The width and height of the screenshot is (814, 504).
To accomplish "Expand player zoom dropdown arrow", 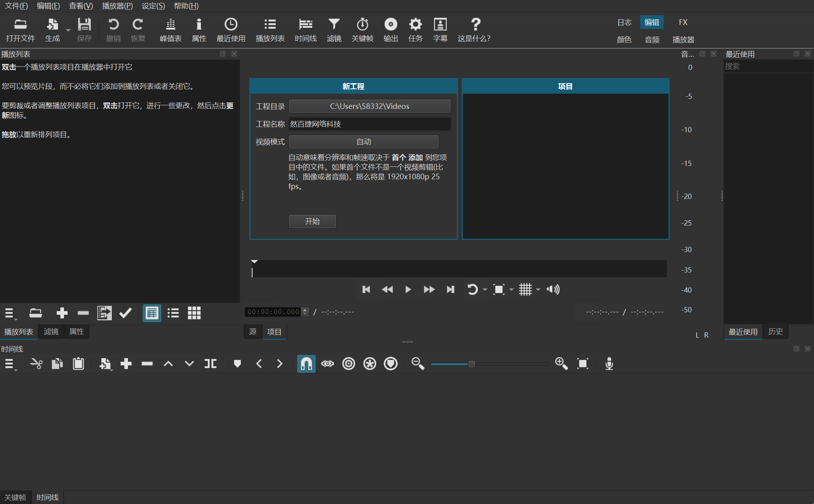I will tap(512, 289).
